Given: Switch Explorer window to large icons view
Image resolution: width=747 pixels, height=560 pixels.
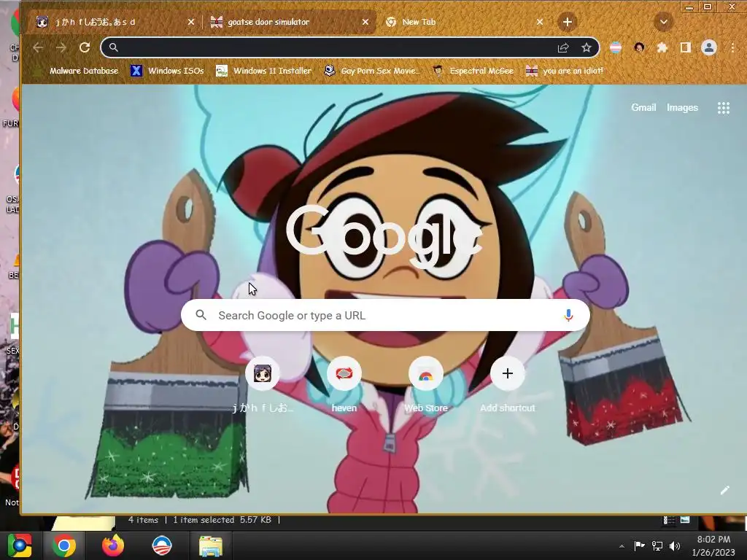Looking at the screenshot, I should [685, 519].
